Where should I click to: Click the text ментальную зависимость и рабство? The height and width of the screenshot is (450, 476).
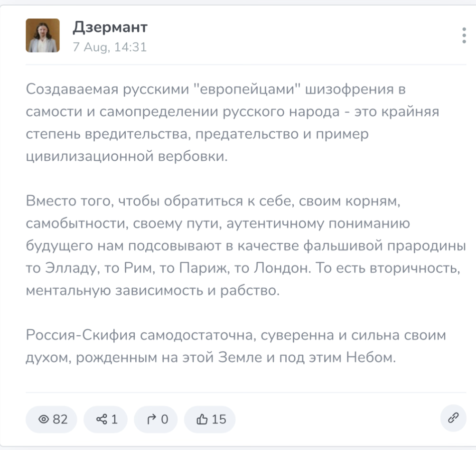153,290
